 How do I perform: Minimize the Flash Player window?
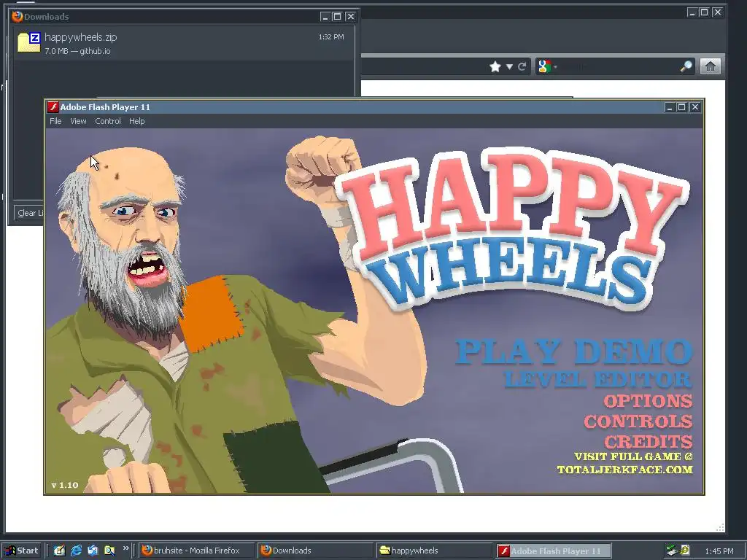670,107
